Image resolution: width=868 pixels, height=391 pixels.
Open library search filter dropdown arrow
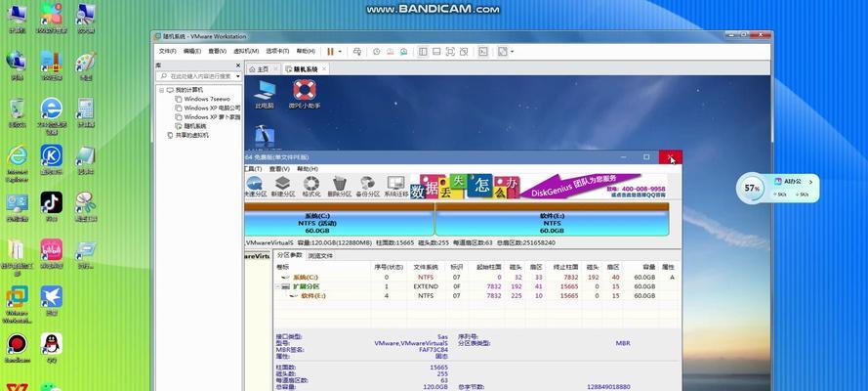[238, 76]
